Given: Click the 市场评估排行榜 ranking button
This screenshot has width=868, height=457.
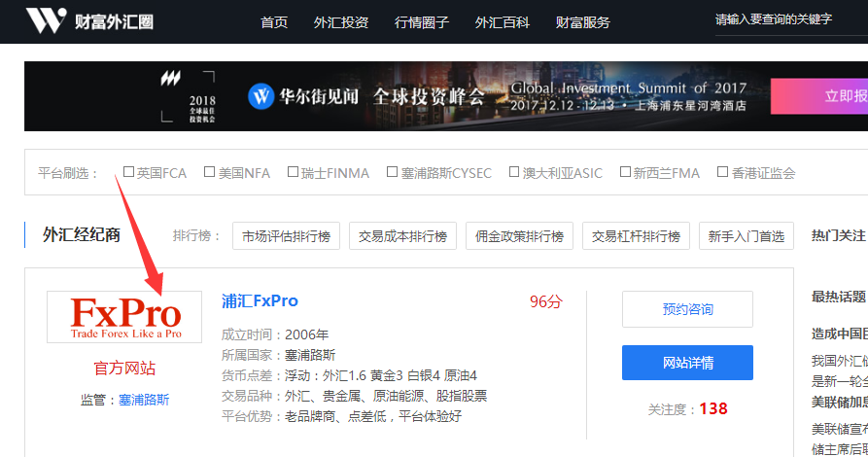Looking at the screenshot, I should pos(286,236).
